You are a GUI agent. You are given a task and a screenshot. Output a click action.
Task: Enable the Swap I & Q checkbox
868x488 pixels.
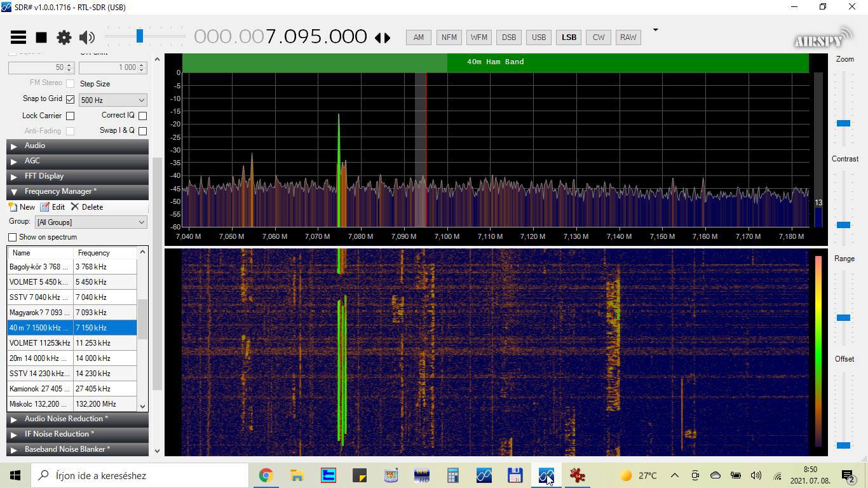[142, 131]
